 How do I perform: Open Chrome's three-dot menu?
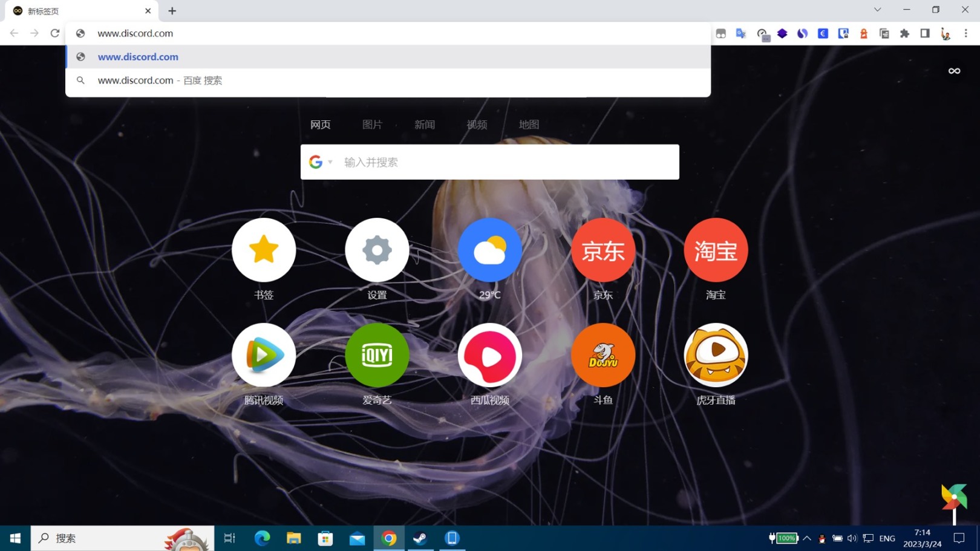pyautogui.click(x=965, y=34)
